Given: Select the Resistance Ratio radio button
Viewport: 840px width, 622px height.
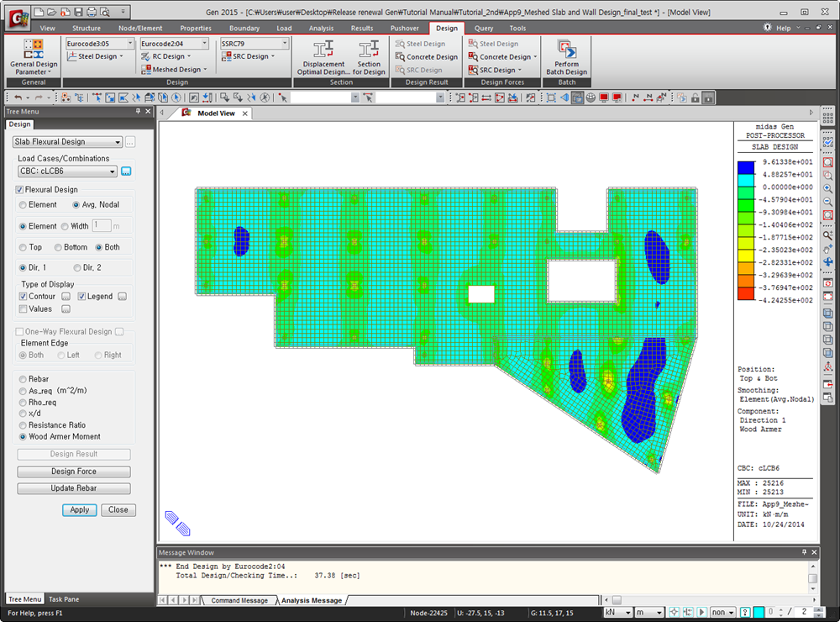Looking at the screenshot, I should click(x=23, y=425).
